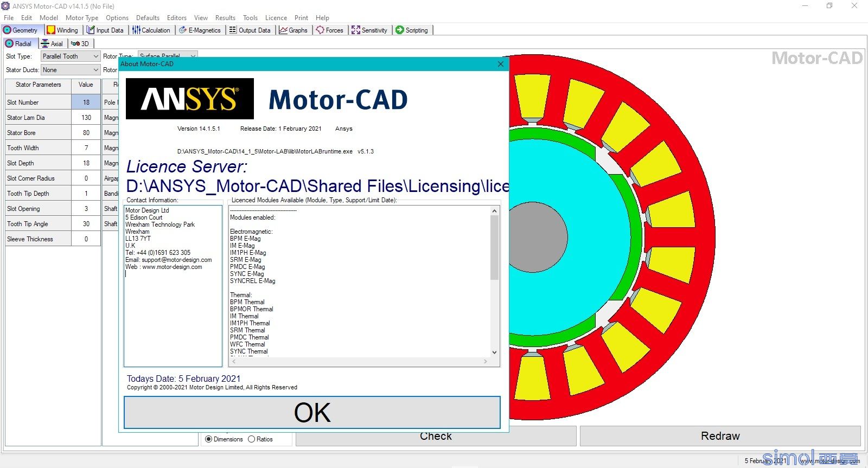
Task: Open the Model menu
Action: [49, 18]
